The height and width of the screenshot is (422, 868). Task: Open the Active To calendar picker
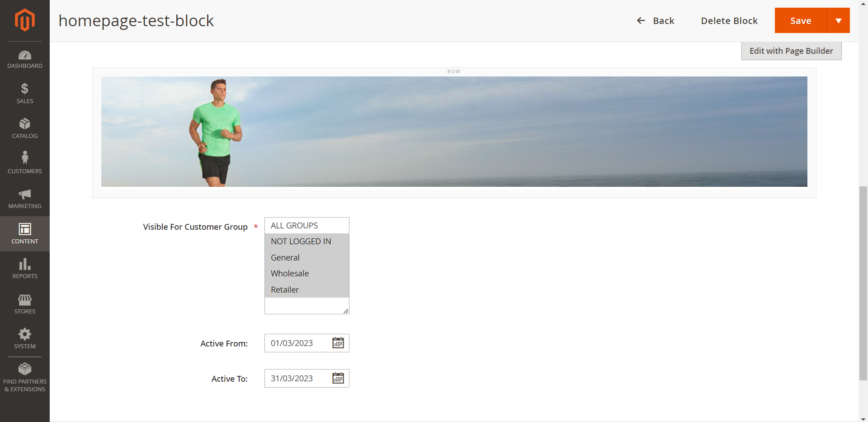(x=338, y=378)
